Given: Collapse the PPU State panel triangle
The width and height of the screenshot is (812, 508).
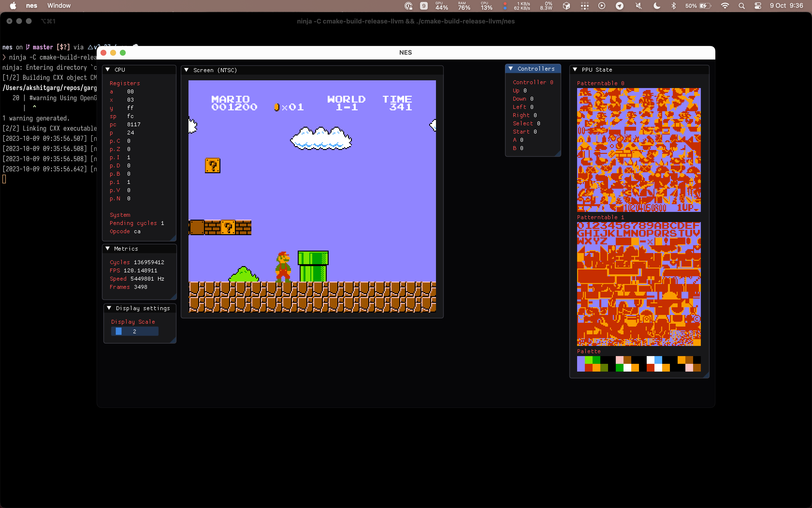Looking at the screenshot, I should click(x=575, y=70).
